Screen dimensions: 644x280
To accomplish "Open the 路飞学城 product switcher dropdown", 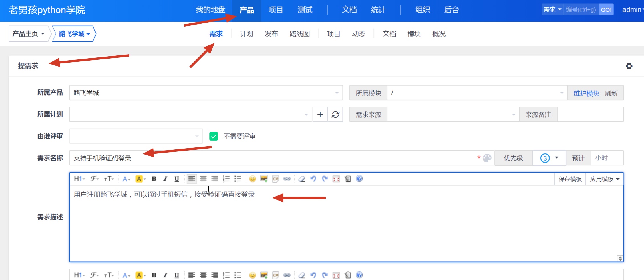I will pyautogui.click(x=74, y=34).
